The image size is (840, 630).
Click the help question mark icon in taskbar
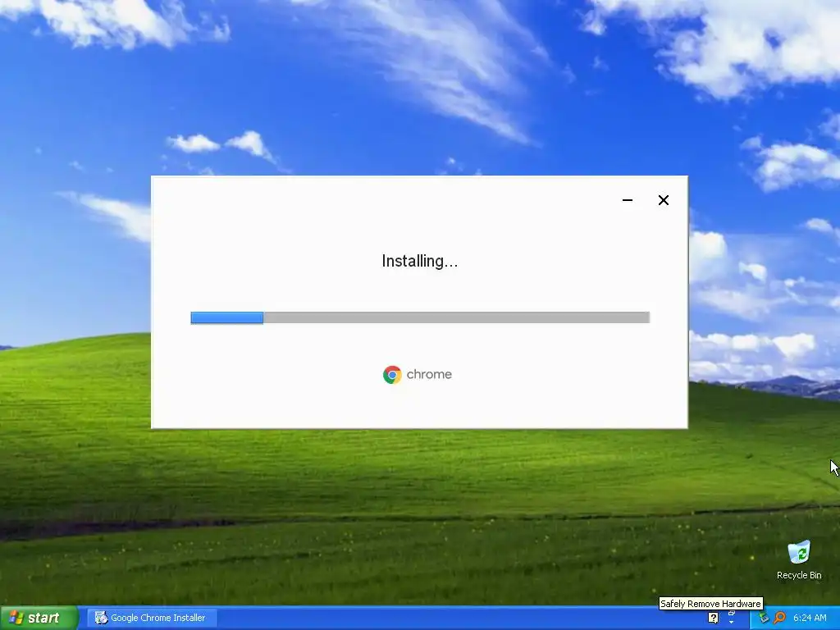click(x=714, y=619)
